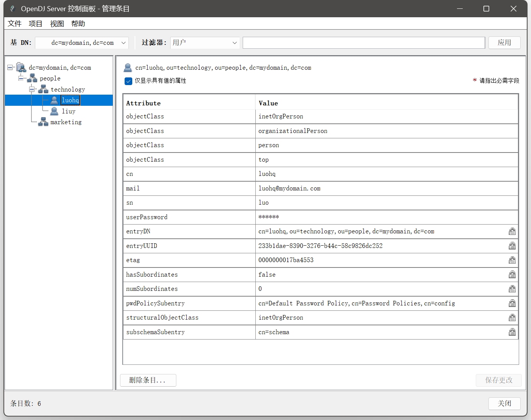Image resolution: width=531 pixels, height=420 pixels.
Task: Click the userPassword attribute name cell
Action: 189,217
